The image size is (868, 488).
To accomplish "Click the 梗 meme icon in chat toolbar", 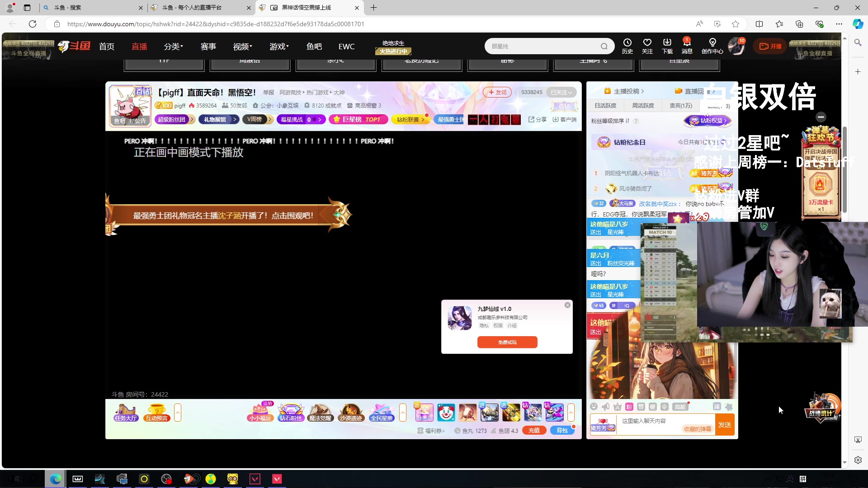I will 653,407.
